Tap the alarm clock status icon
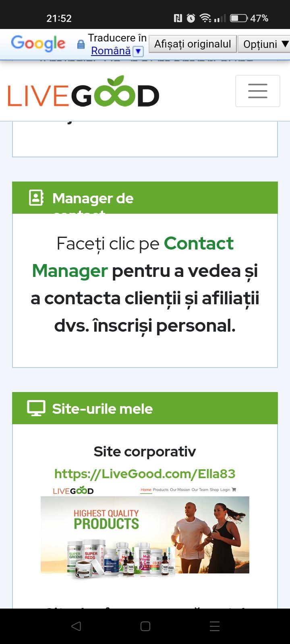The height and width of the screenshot is (644, 290). [191, 18]
